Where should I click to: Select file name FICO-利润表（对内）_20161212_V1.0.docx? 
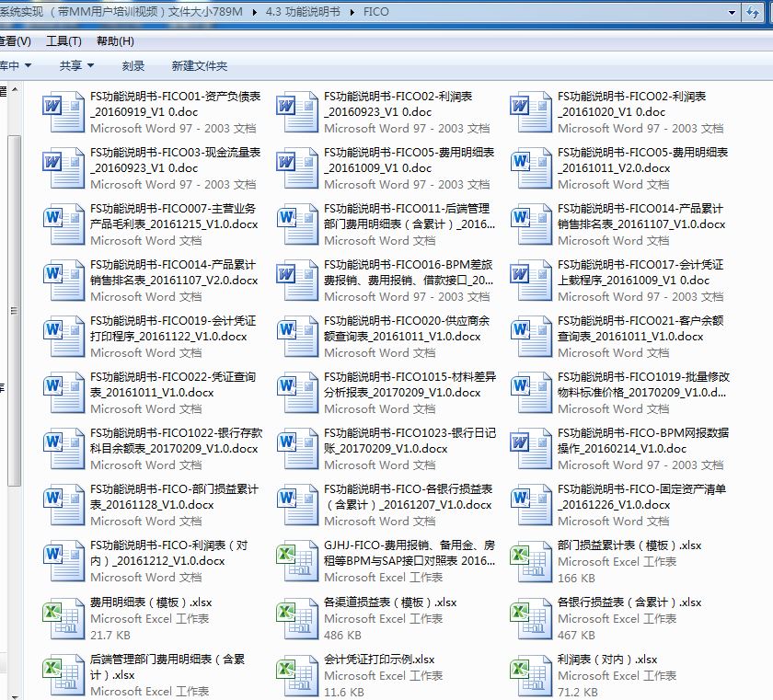point(168,553)
